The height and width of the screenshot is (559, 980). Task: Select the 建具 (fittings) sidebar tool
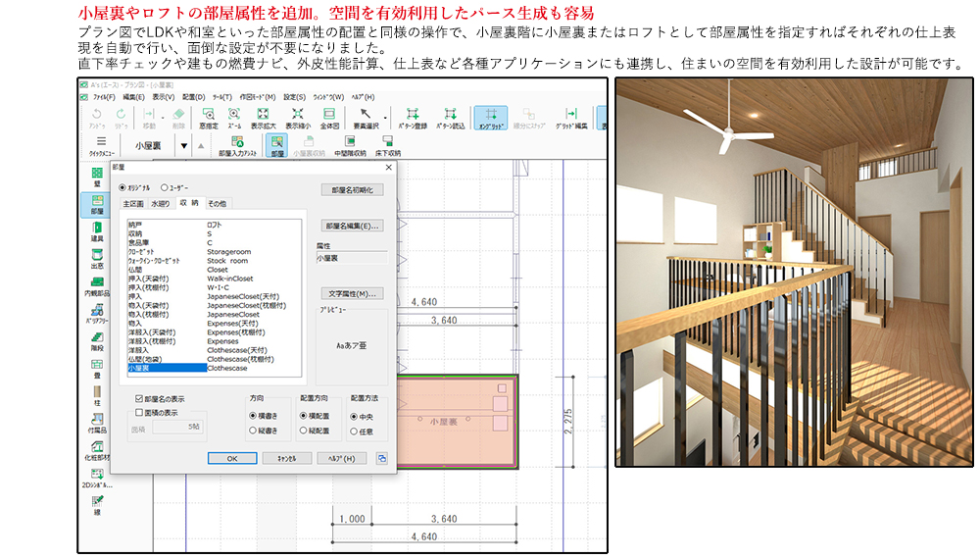97,231
